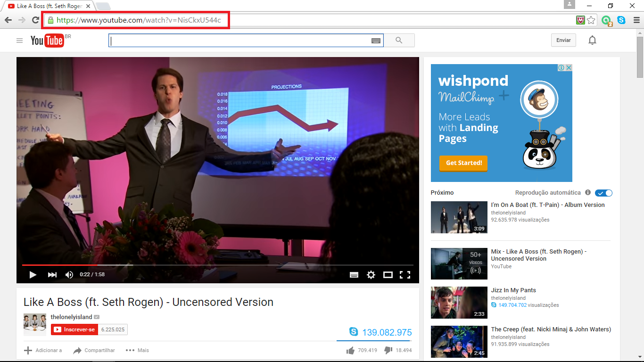Open a new browser tab
644x362 pixels.
click(103, 6)
